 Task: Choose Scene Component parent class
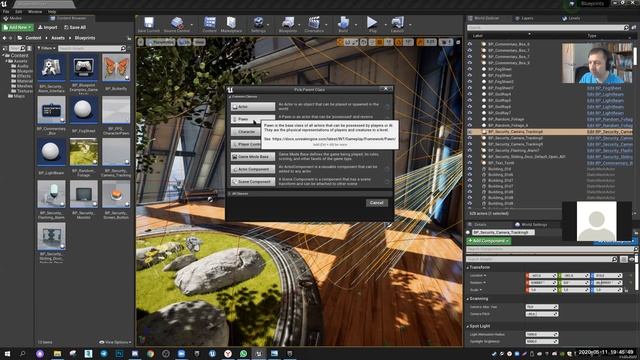click(253, 182)
